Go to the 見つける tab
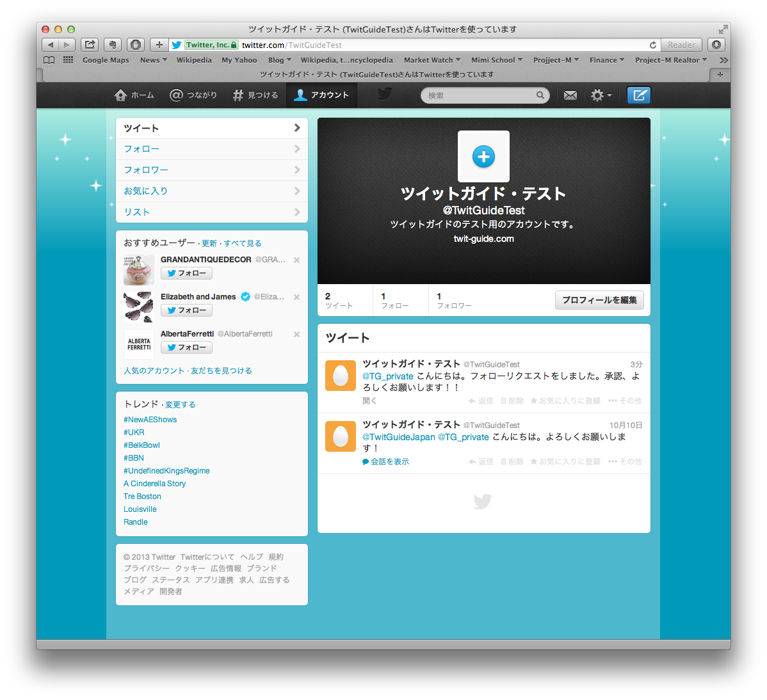Screen dimensions: 767x700 click(x=255, y=95)
